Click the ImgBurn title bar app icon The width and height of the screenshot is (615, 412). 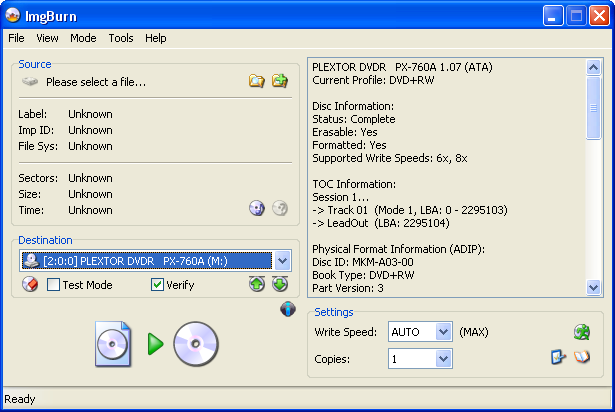(x=13, y=16)
